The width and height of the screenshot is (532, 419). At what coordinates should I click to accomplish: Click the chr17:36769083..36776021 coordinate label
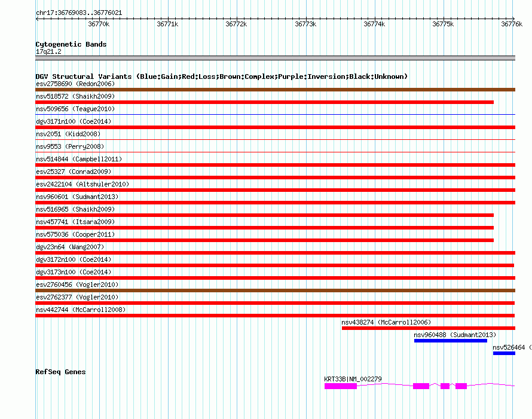coord(79,13)
